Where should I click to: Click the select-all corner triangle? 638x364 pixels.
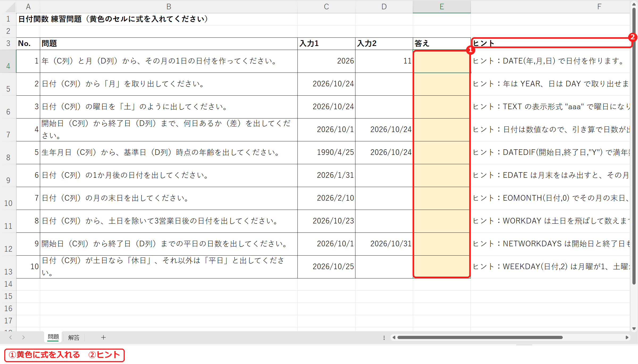tap(11, 7)
